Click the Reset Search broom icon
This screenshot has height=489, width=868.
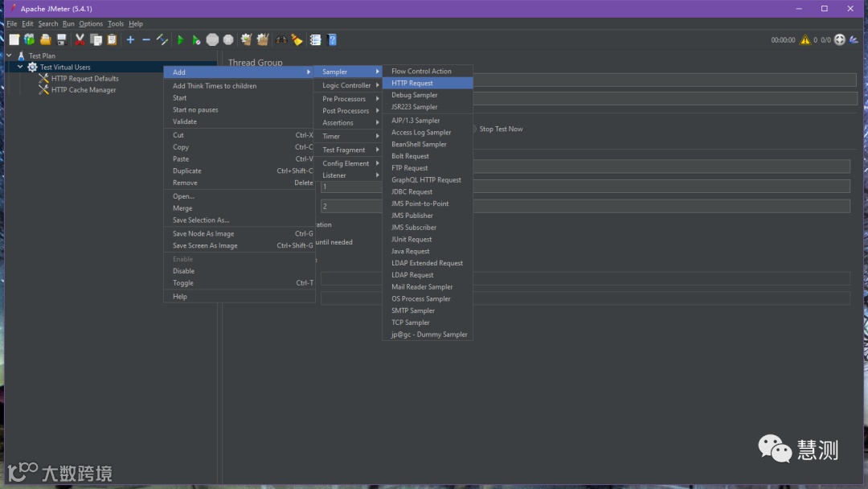297,40
